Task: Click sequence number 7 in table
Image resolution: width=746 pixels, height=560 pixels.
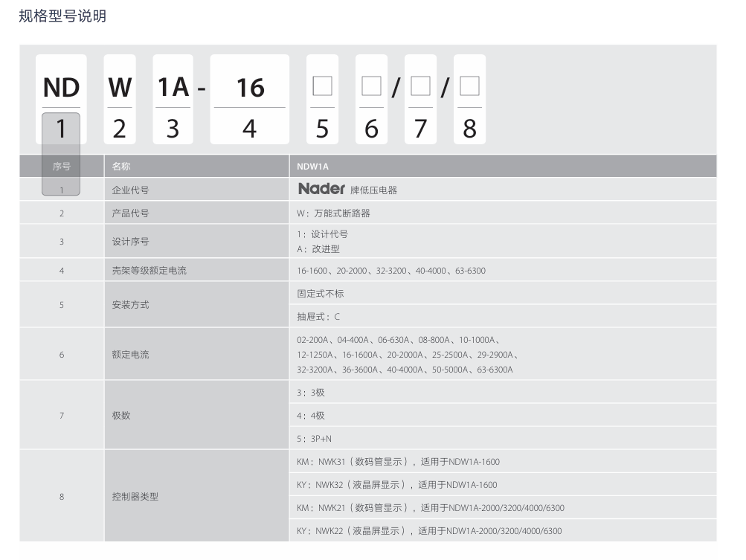Action: (62, 416)
